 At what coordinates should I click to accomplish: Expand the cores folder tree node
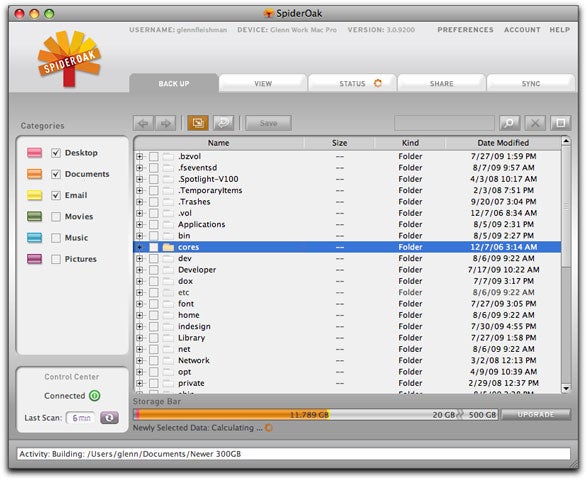[139, 247]
